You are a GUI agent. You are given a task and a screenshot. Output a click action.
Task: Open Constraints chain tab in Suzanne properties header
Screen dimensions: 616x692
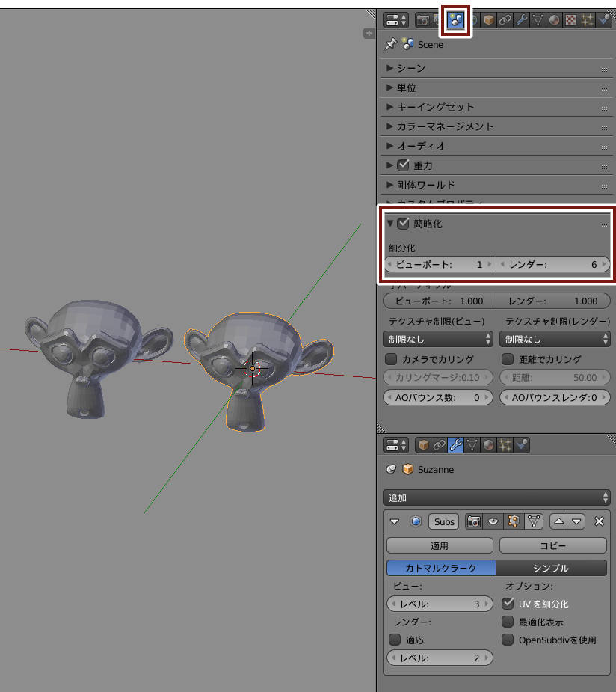pyautogui.click(x=440, y=445)
